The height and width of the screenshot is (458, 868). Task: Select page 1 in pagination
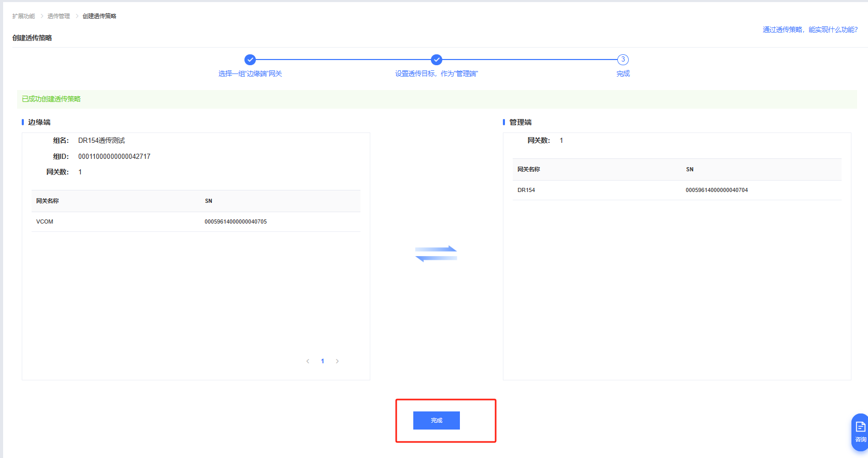pos(323,361)
